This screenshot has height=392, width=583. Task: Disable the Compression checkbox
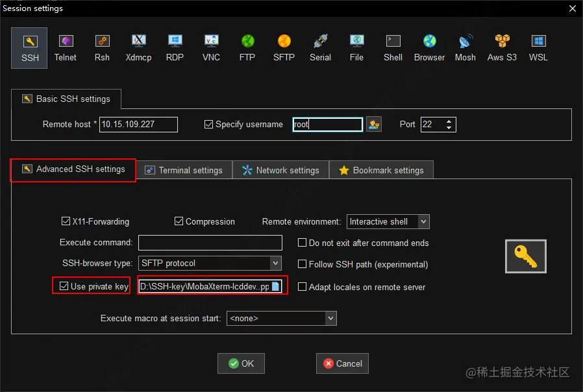(179, 221)
